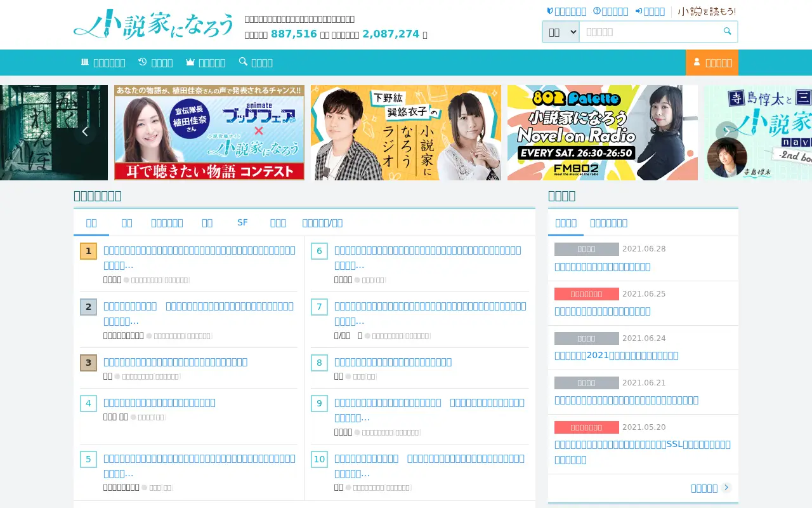
Task: Focus the header search text field
Action: click(648, 32)
